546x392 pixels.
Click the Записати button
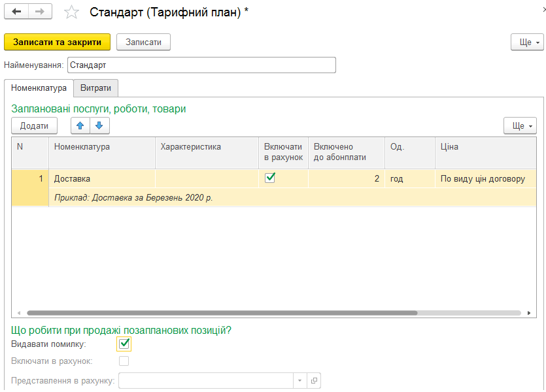143,42
